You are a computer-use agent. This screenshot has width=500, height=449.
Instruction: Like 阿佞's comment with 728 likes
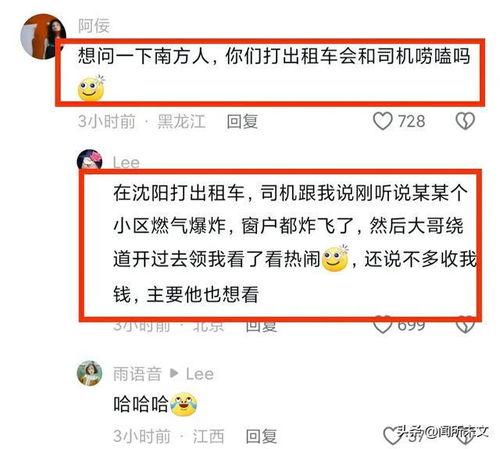tap(382, 121)
